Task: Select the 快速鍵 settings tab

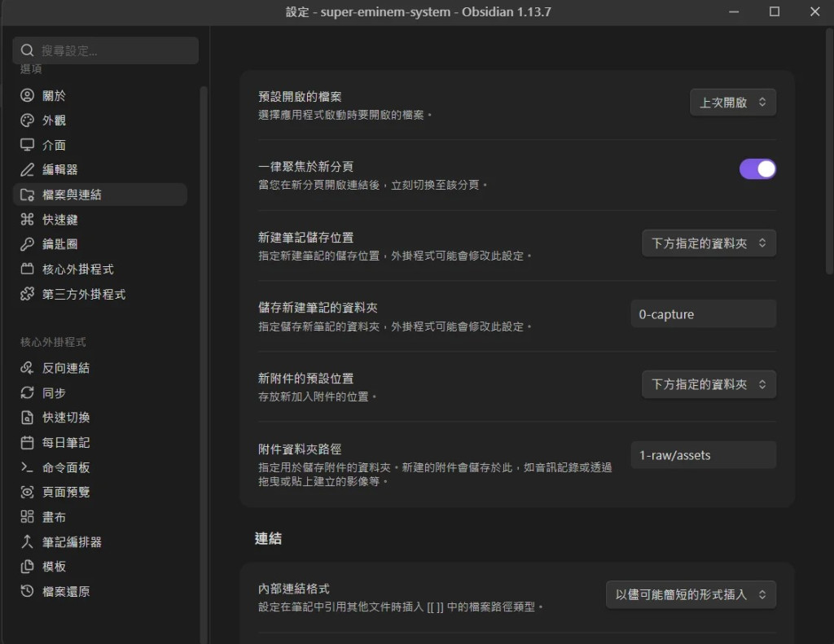Action: click(x=100, y=219)
